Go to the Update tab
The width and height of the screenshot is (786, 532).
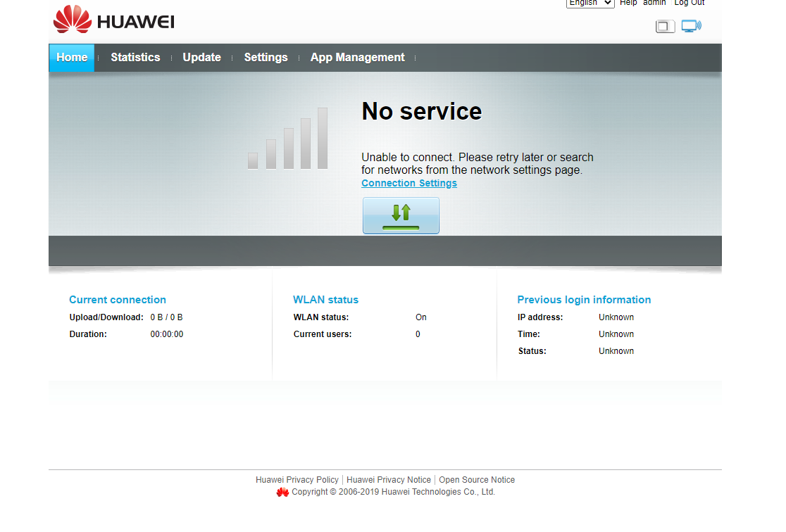[201, 58]
